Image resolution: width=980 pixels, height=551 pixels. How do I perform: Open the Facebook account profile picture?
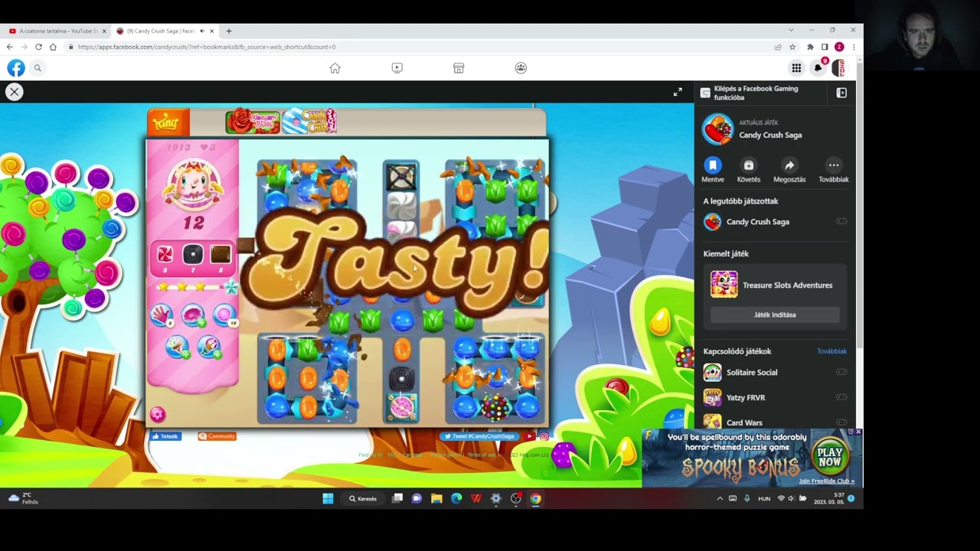coord(839,68)
